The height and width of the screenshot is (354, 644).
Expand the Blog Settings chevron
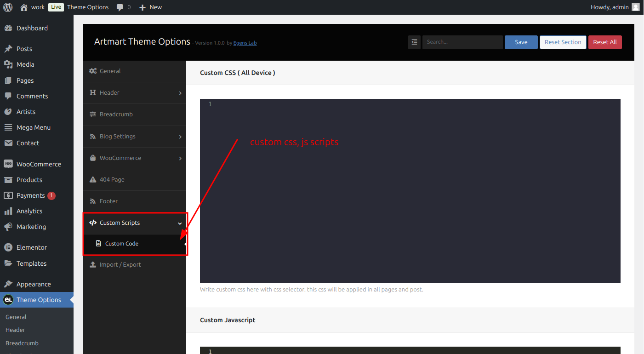(180, 137)
